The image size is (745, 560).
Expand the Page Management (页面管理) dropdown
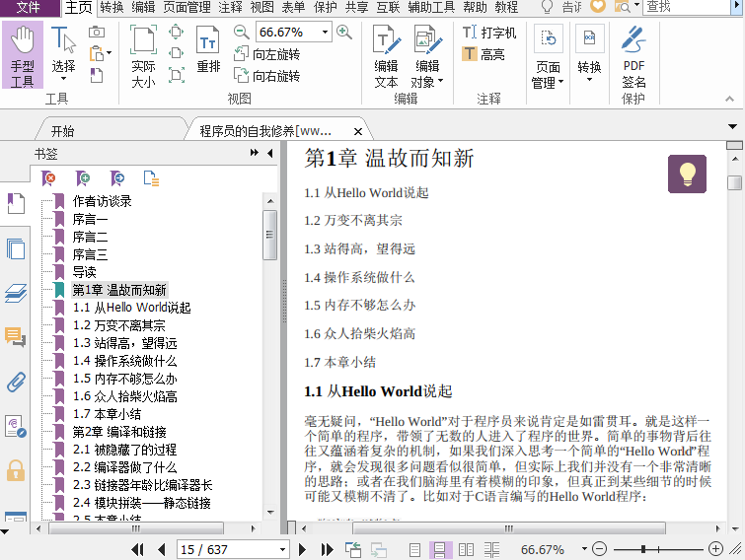coord(548,57)
